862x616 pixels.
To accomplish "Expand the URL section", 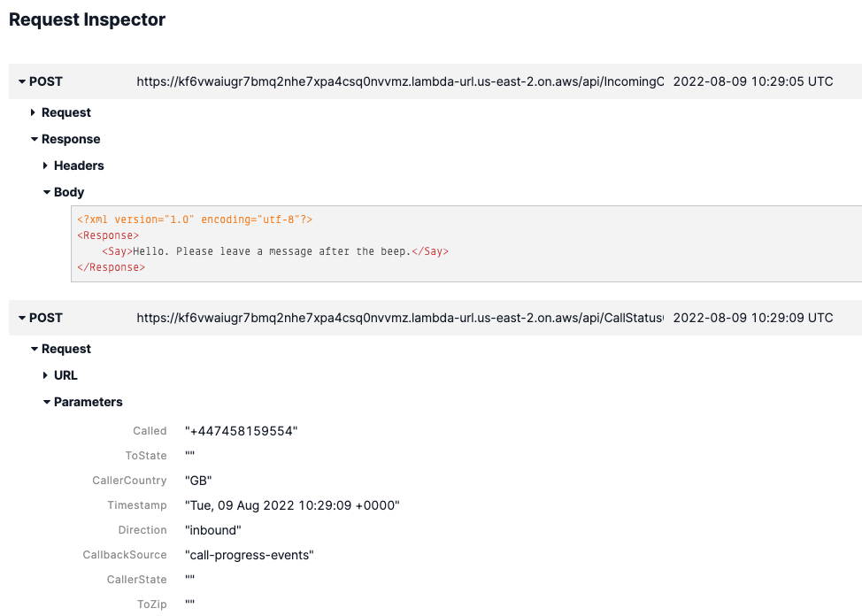I will 45,375.
